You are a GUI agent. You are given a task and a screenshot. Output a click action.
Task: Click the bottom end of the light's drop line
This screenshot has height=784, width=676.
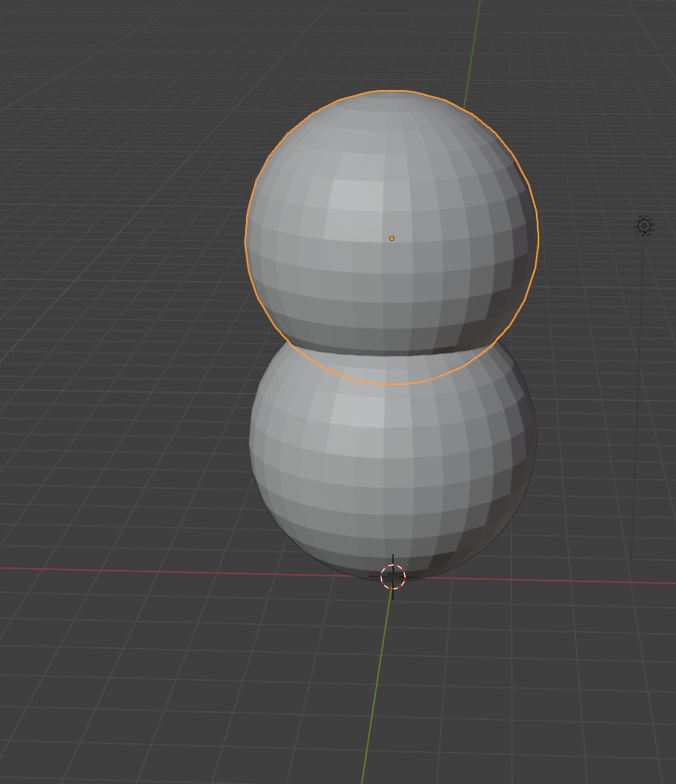pos(631,558)
